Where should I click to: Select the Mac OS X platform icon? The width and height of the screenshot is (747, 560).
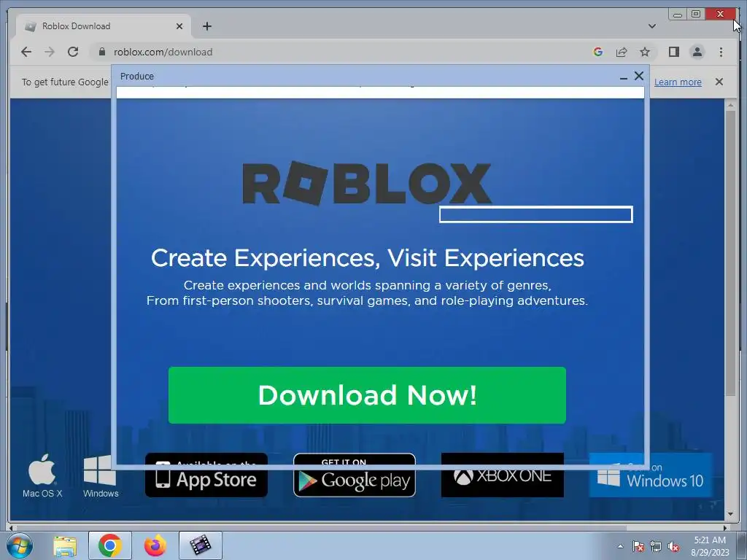pyautogui.click(x=42, y=475)
